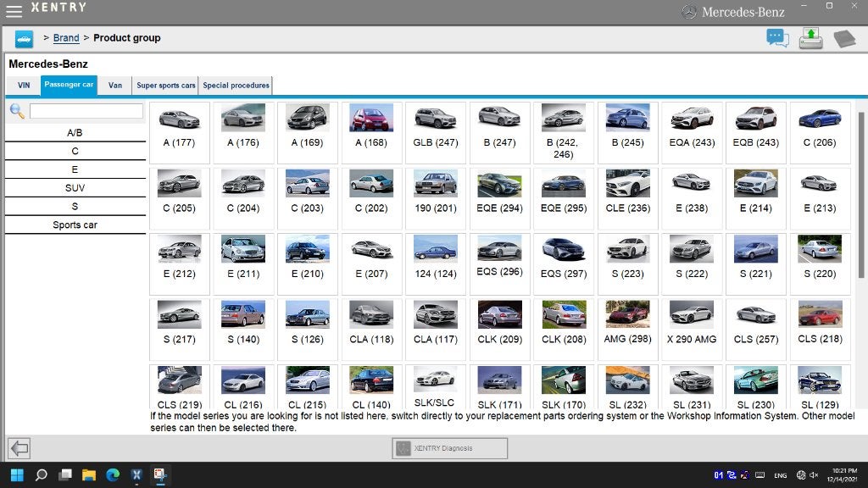
Task: Choose the S (217) model series
Action: [x=180, y=330]
